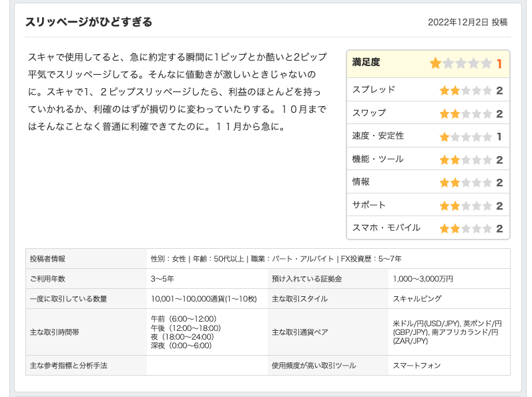Click the empty 主な参考指標と分析手法 value cell
The image size is (532, 397).
[x=208, y=365]
